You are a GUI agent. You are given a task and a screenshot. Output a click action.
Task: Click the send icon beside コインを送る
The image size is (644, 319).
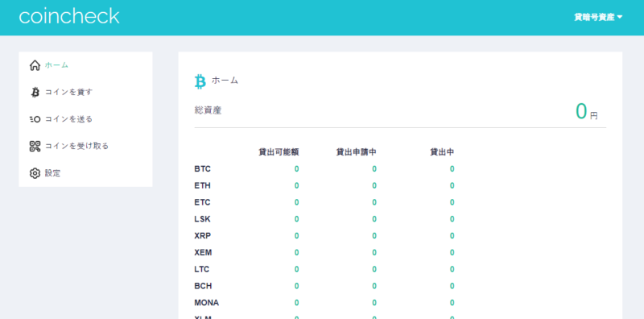[35, 119]
